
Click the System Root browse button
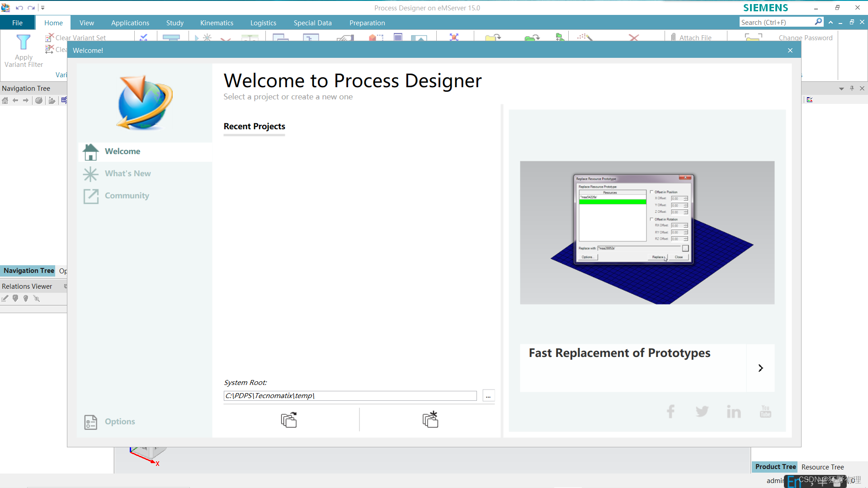pyautogui.click(x=488, y=396)
